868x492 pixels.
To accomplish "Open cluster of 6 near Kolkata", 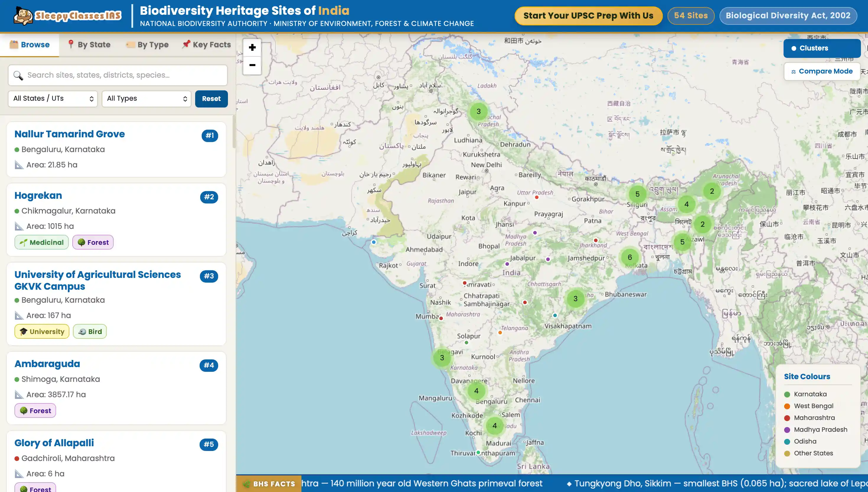I will click(x=629, y=257).
